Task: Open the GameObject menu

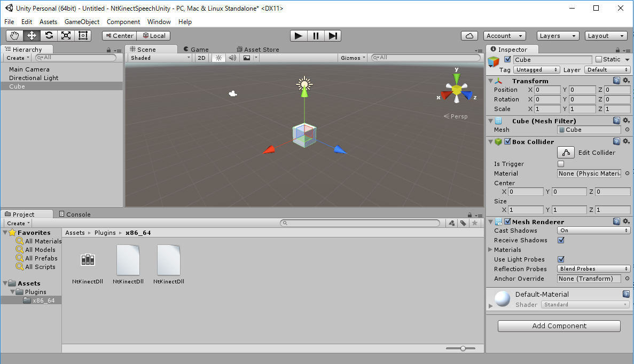Action: [82, 22]
